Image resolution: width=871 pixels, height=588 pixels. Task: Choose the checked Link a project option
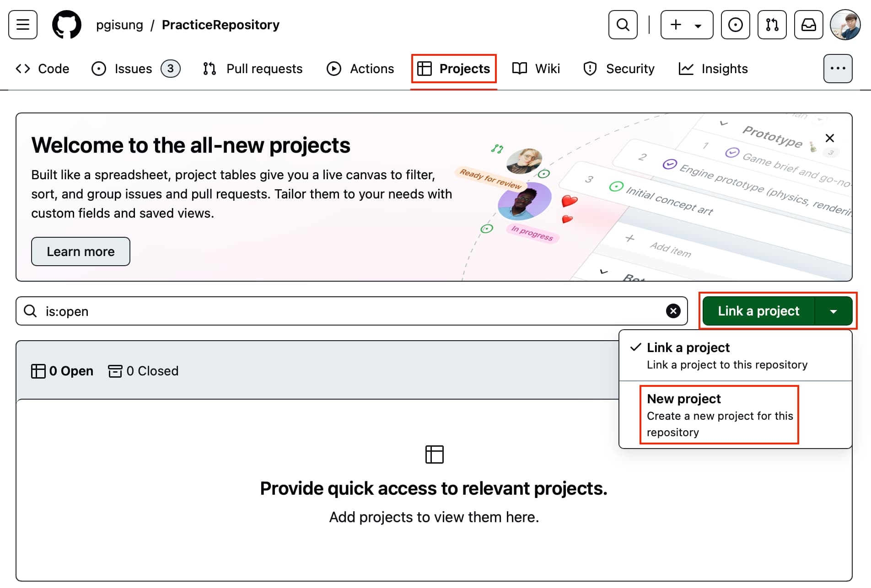pos(735,355)
